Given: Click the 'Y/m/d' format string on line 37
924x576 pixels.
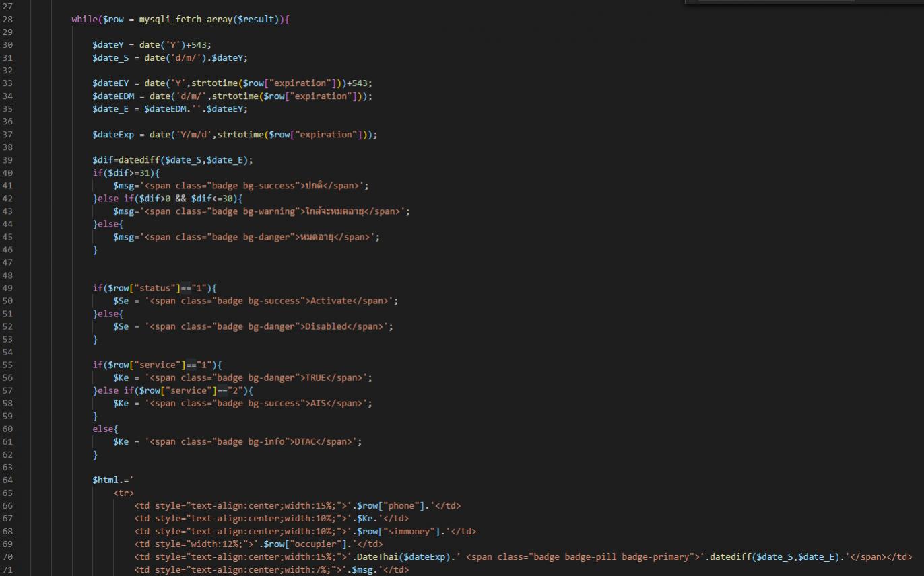Looking at the screenshot, I should [x=193, y=135].
